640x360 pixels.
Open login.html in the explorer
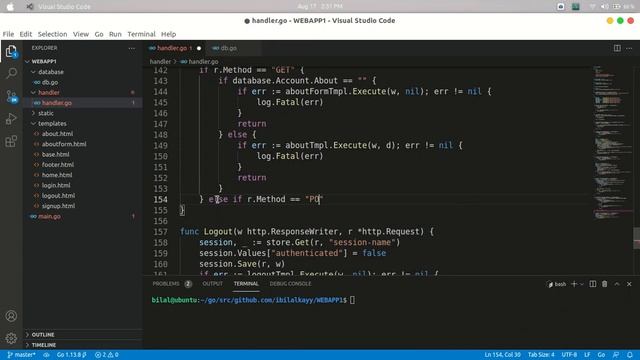[x=82, y=185]
